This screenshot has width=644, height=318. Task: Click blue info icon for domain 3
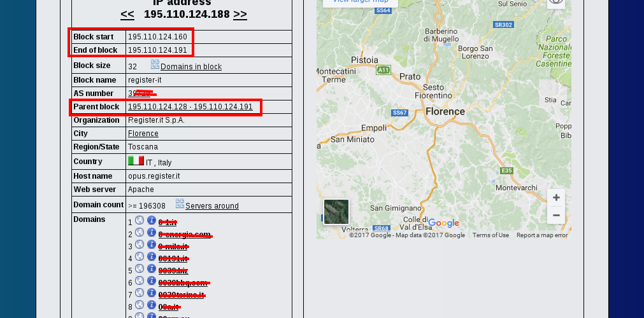152,244
